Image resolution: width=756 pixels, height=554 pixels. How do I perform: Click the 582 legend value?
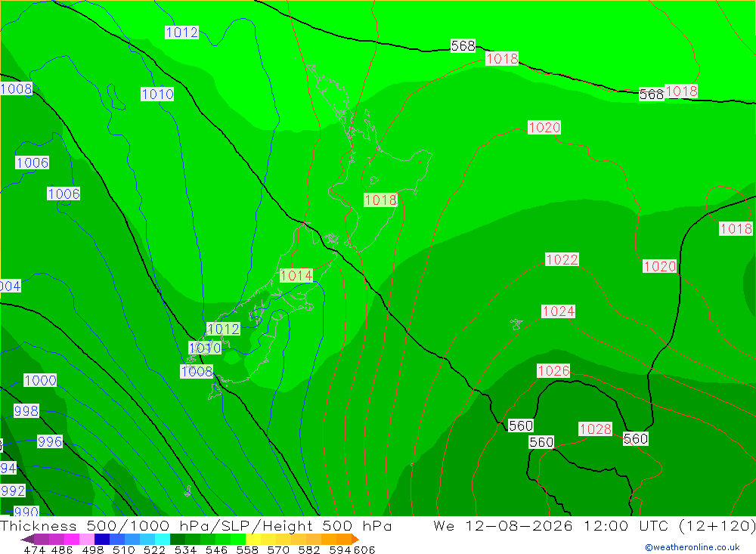coord(309,549)
